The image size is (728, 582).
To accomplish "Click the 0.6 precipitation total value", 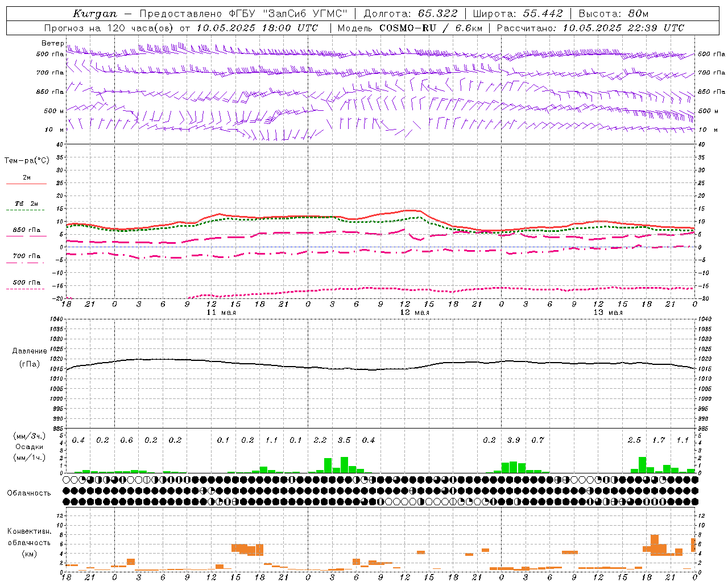I will coord(127,440).
